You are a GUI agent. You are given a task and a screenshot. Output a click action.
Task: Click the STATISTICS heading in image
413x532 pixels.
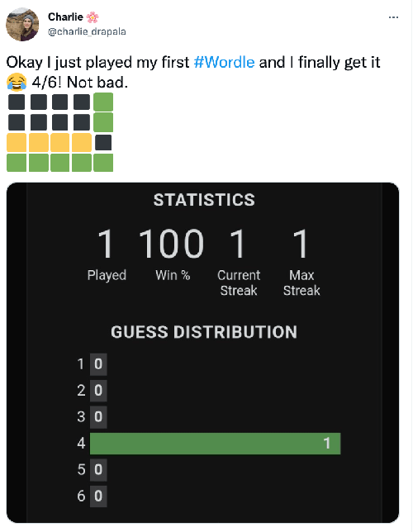204,200
